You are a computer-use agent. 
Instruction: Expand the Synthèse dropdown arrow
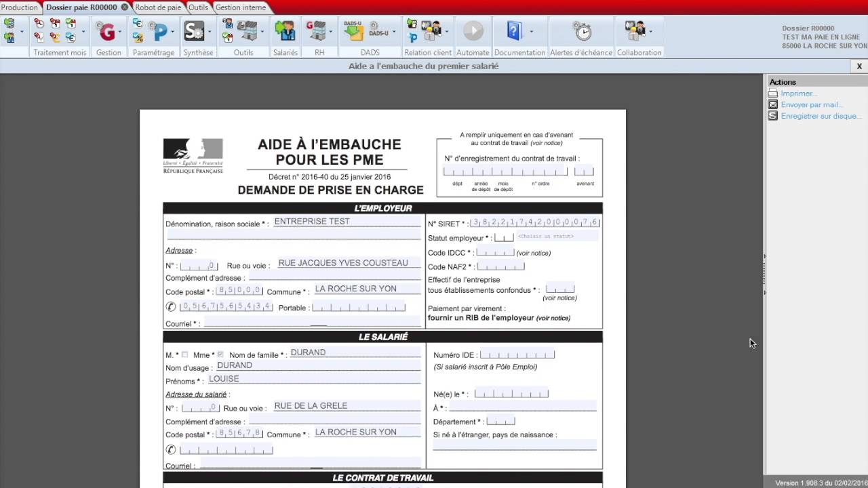(210, 31)
